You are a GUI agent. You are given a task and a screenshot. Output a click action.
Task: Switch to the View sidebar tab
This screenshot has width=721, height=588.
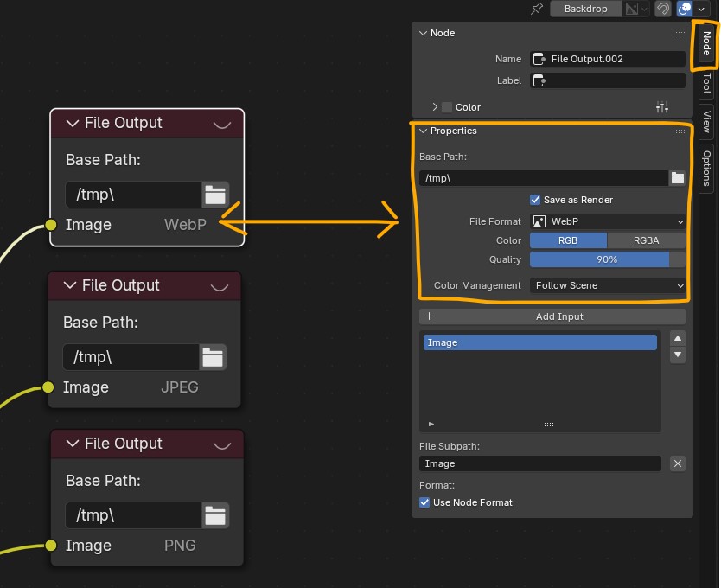[706, 122]
